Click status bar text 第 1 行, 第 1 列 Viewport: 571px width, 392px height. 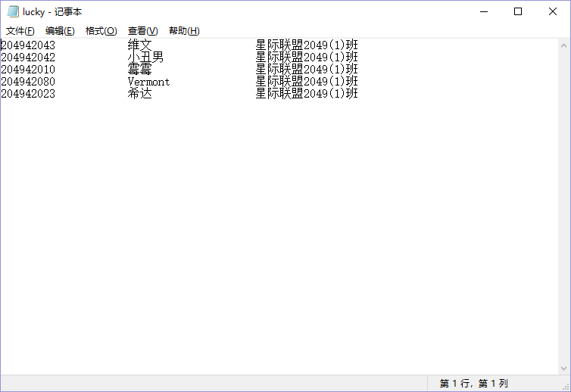click(474, 383)
